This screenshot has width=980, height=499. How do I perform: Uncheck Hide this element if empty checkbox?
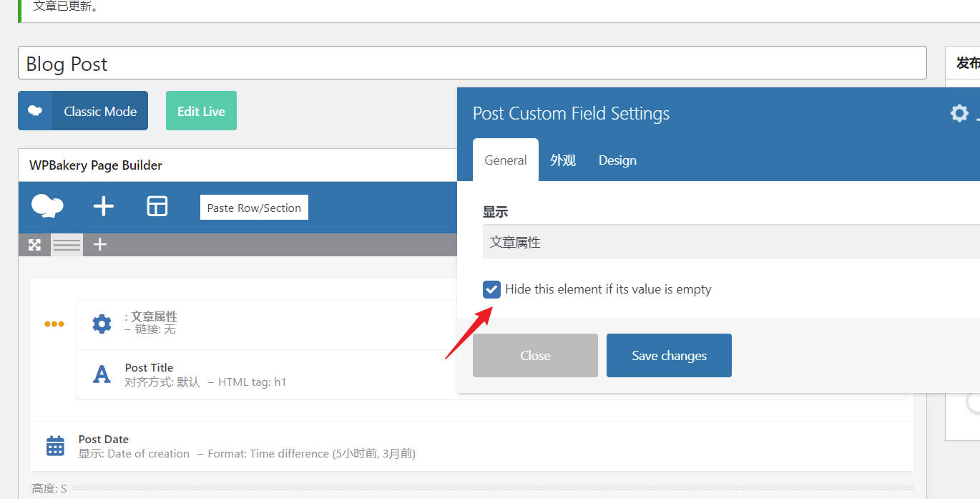click(491, 289)
